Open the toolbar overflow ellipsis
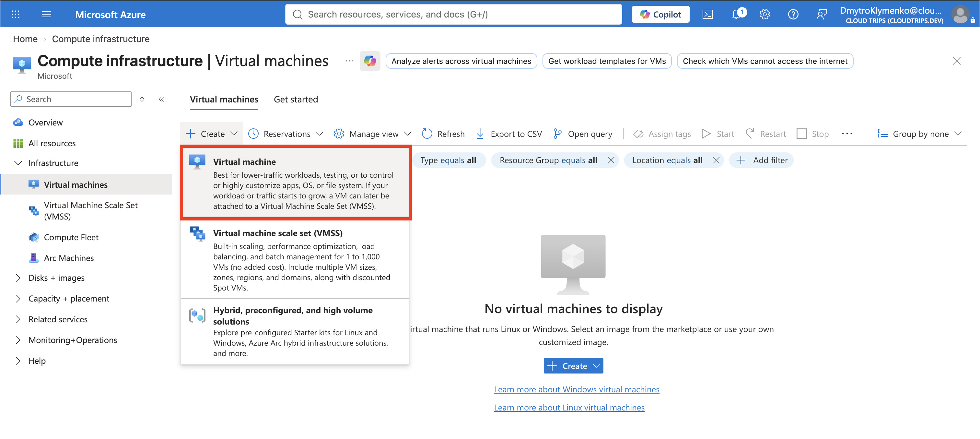Image resolution: width=980 pixels, height=439 pixels. pyautogui.click(x=847, y=134)
